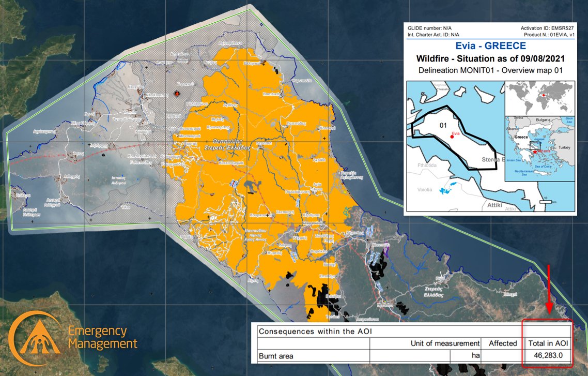This screenshot has width=588, height=376.
Task: Click the 'Αχλάδι' village label
Action: point(319,159)
